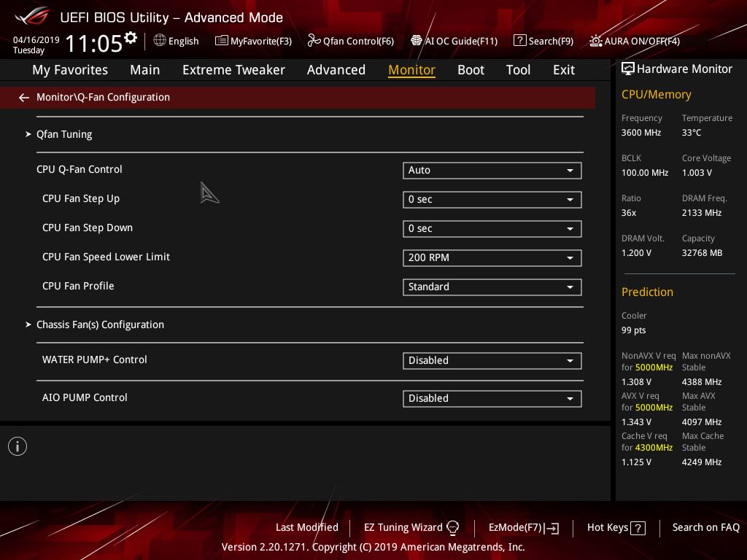Viewport: 747px width, 560px height.
Task: Click the CPU Fan Step Down label
Action: pos(88,227)
